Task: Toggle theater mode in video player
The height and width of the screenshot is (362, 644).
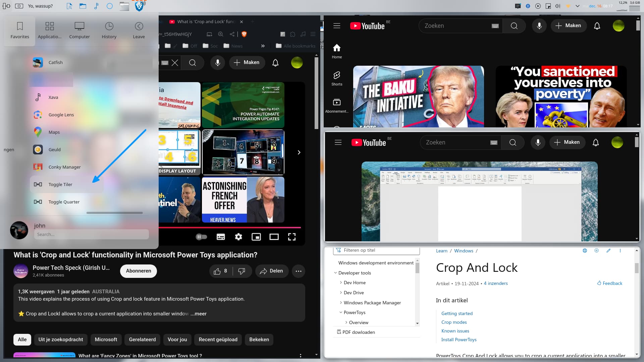Action: click(274, 237)
